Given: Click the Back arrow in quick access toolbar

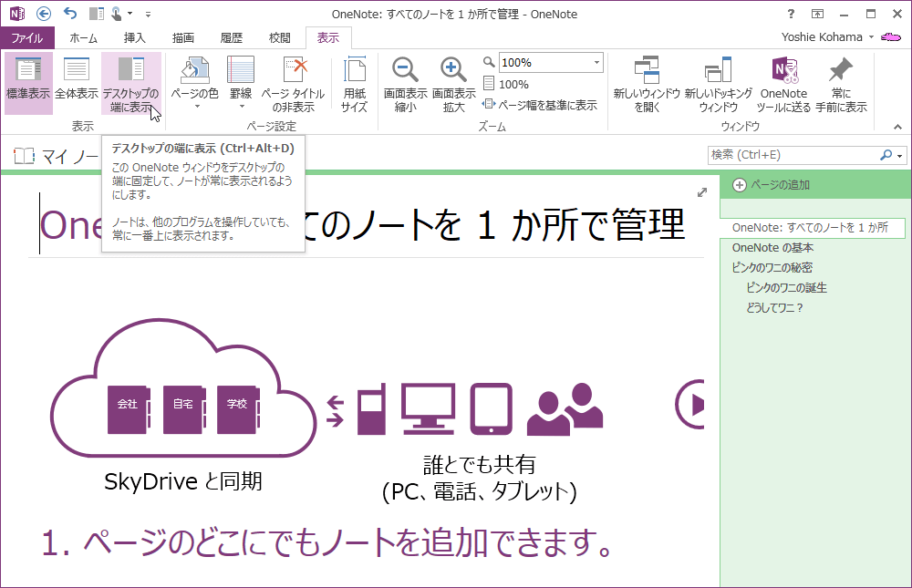Looking at the screenshot, I should click(44, 14).
